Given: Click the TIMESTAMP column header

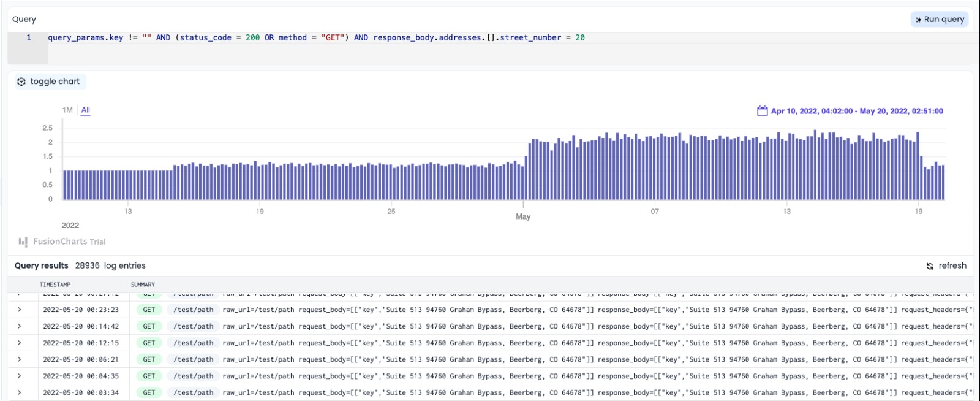Looking at the screenshot, I should (55, 285).
